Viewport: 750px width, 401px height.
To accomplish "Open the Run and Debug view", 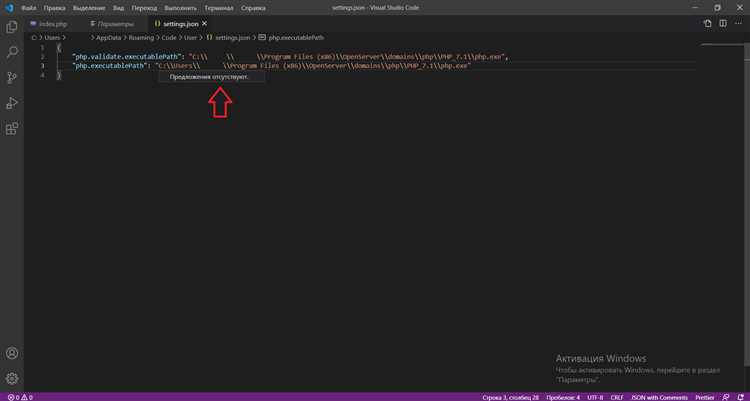I will click(x=12, y=103).
